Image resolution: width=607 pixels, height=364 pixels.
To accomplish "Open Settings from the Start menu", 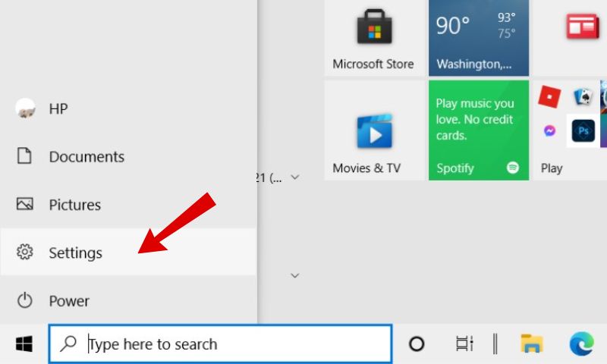I will point(128,253).
